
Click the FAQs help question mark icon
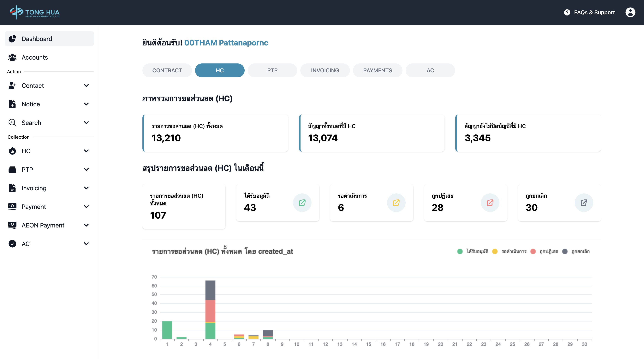point(567,12)
